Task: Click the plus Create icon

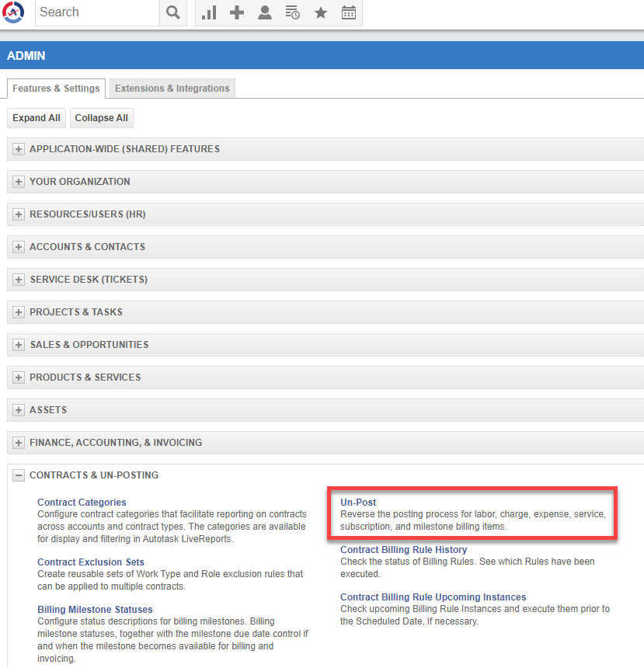Action: pos(237,12)
